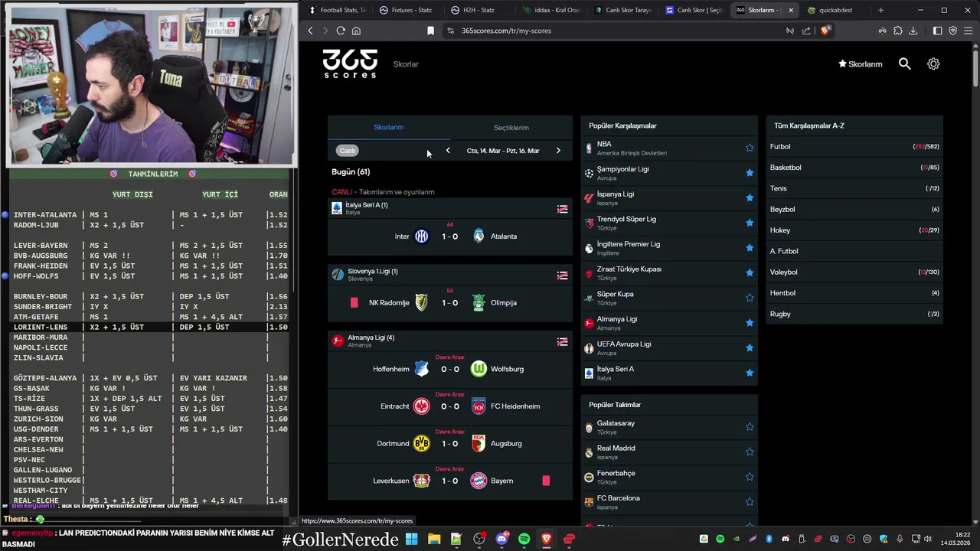This screenshot has width=980, height=551.
Task: Toggle favorite star for UEFA Avrupa Ligi
Action: click(x=750, y=347)
